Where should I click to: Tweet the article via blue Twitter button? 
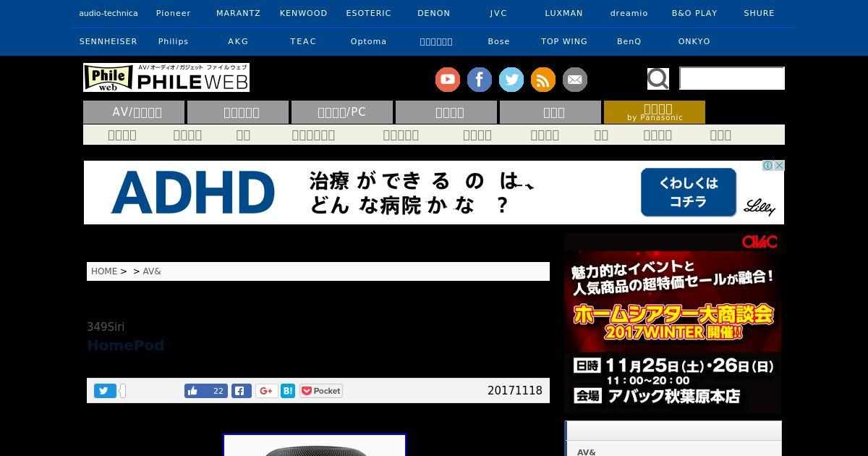[105, 391]
